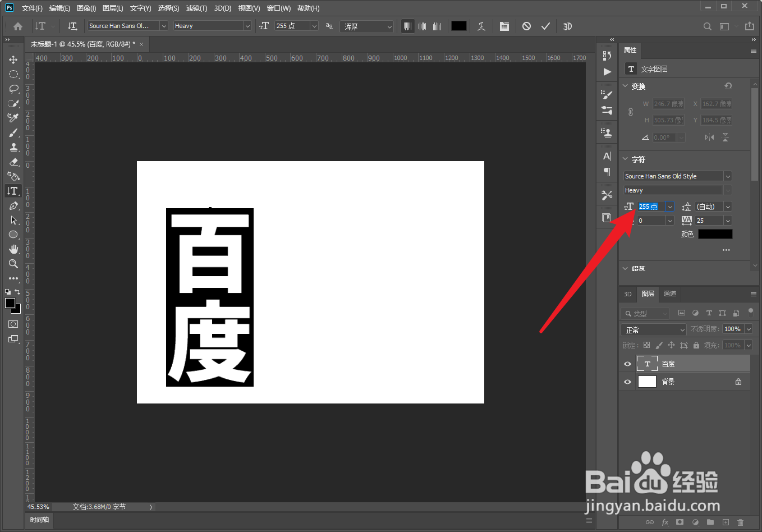
Task: Click the Home icon in options bar
Action: click(18, 26)
